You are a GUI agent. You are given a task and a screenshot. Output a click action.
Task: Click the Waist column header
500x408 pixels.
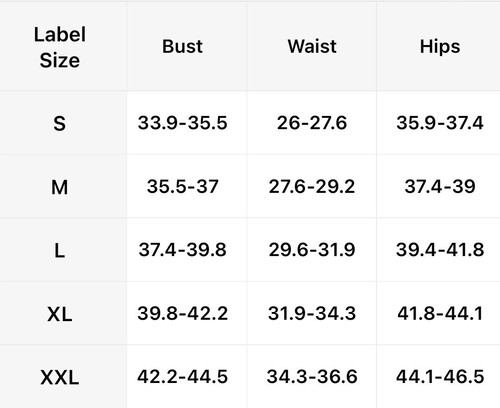[x=312, y=46]
